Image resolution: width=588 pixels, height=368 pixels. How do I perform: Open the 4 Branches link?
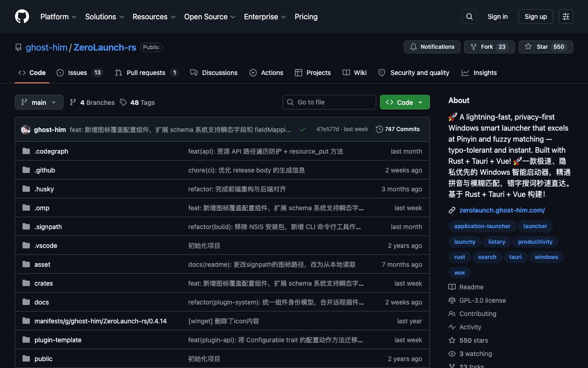[92, 102]
